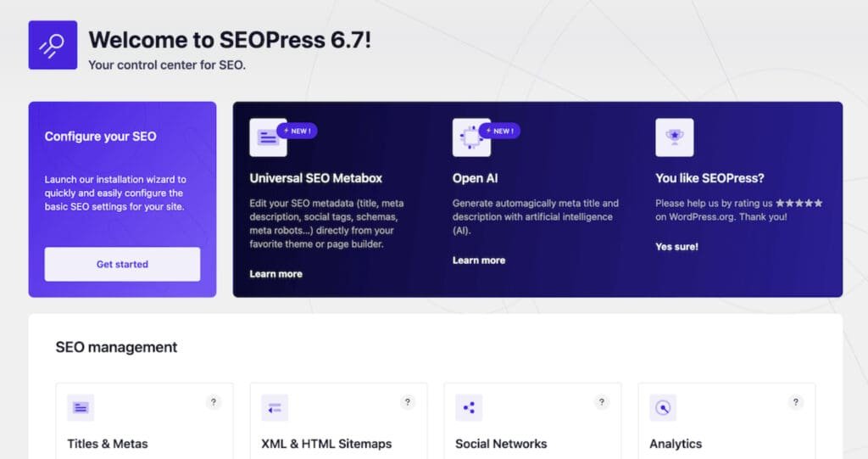The image size is (868, 459).
Task: Click the Your control center for SEO. subtitle
Action: point(167,64)
